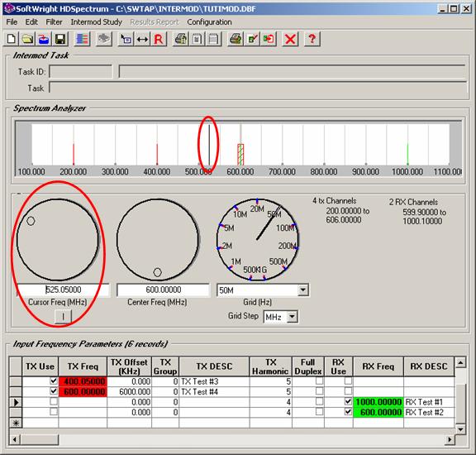This screenshot has height=455, width=476.
Task: Click the TX DESC column header
Action: [214, 366]
